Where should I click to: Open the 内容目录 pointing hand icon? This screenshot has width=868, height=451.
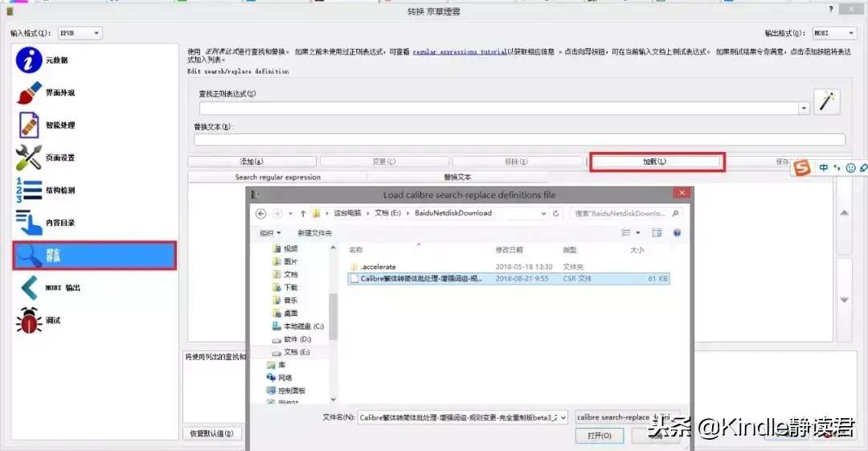click(29, 222)
